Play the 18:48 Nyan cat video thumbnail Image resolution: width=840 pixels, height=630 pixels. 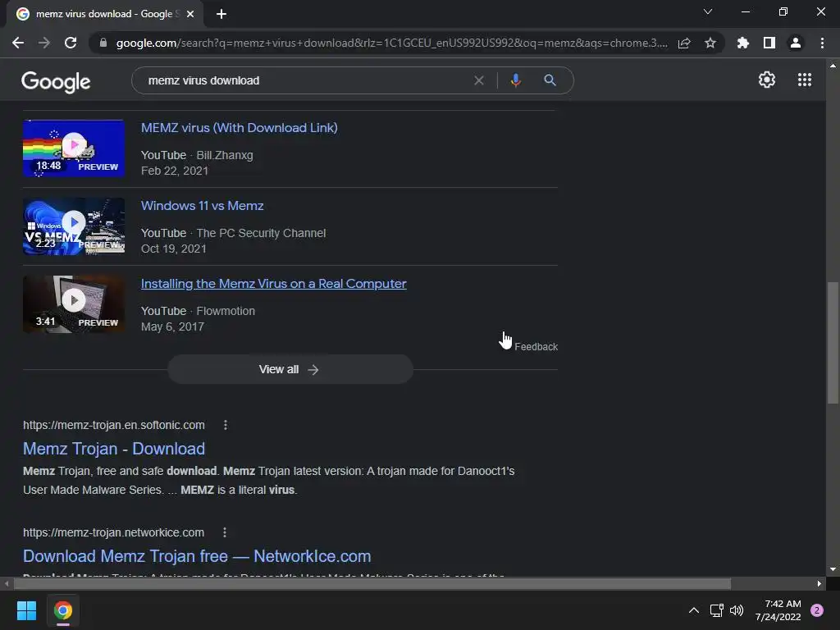[74, 148]
